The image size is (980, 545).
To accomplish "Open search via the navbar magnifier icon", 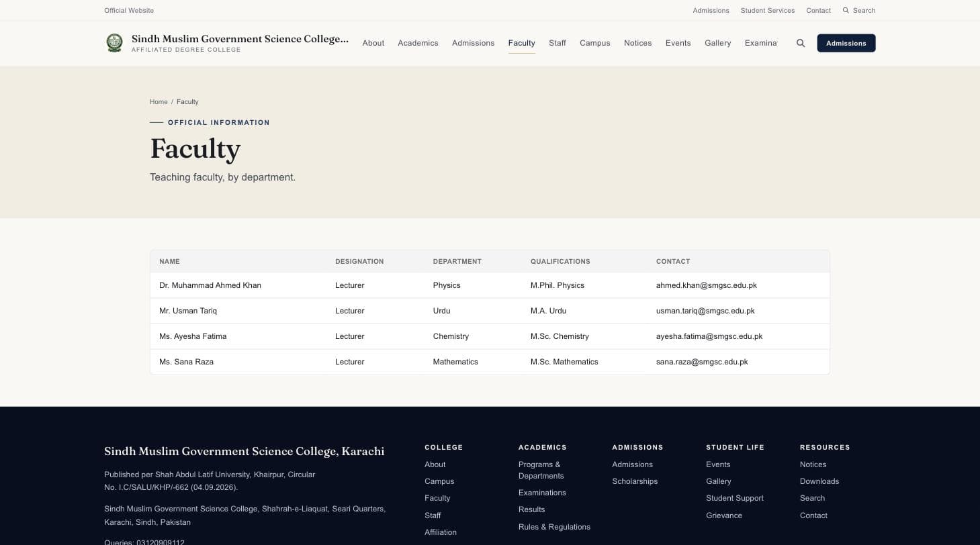I will tap(801, 43).
